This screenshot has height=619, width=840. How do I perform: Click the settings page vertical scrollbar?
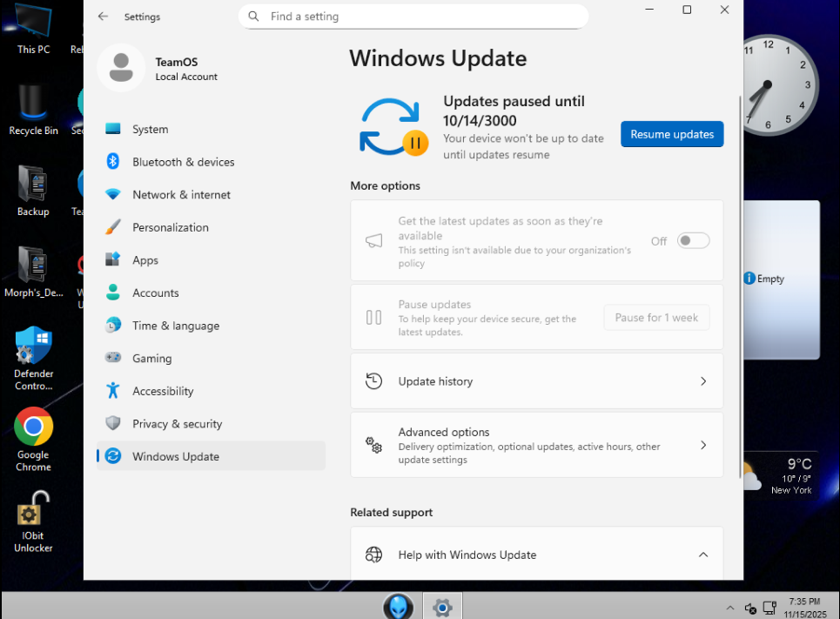(741, 286)
